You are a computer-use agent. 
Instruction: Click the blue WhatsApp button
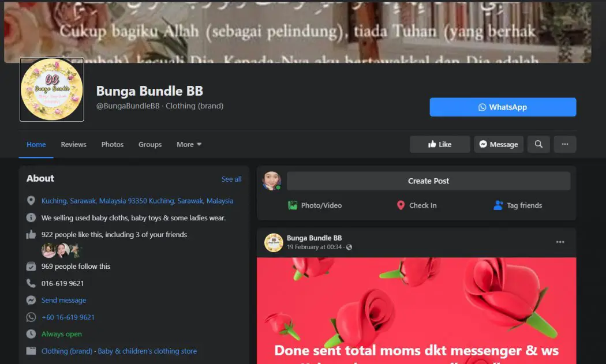tap(503, 107)
